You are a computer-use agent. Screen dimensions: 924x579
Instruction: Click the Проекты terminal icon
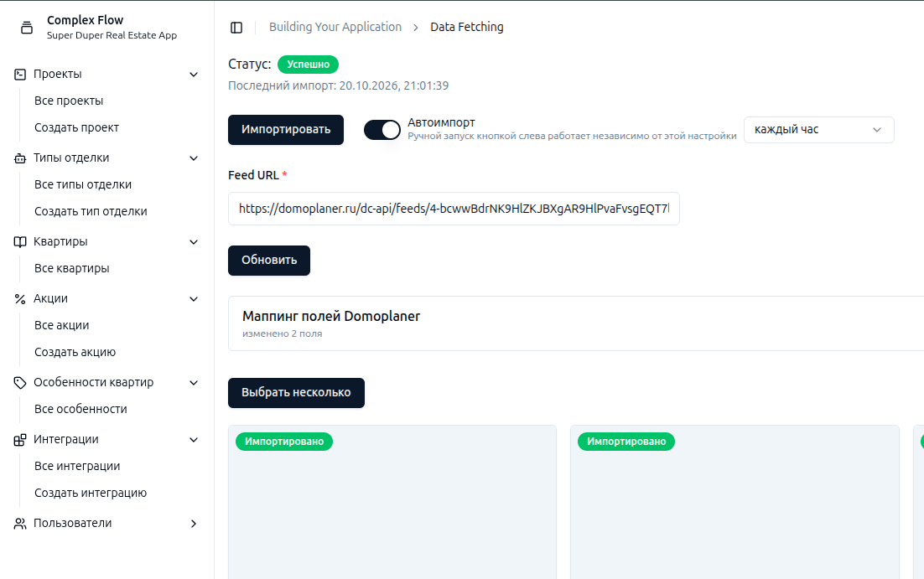point(20,75)
